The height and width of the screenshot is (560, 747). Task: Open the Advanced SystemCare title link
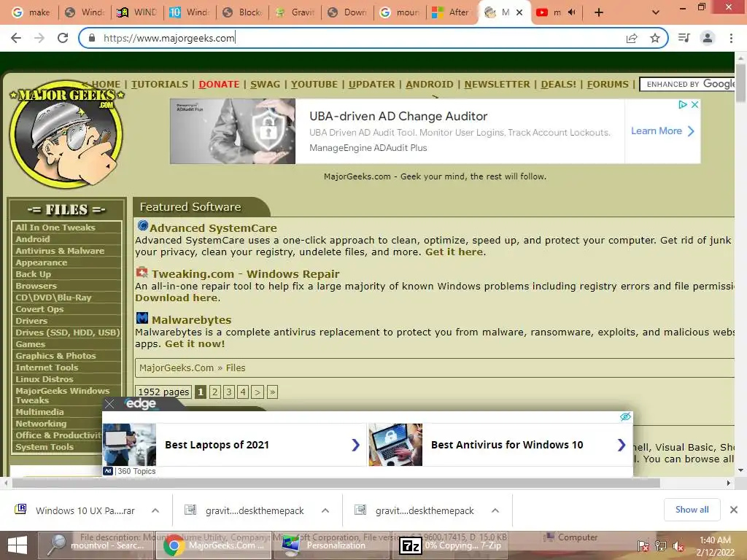[x=213, y=228]
